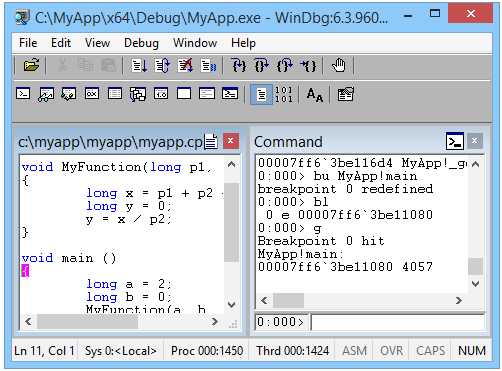
Task: Toggle Source Mode on button
Action: 261,95
